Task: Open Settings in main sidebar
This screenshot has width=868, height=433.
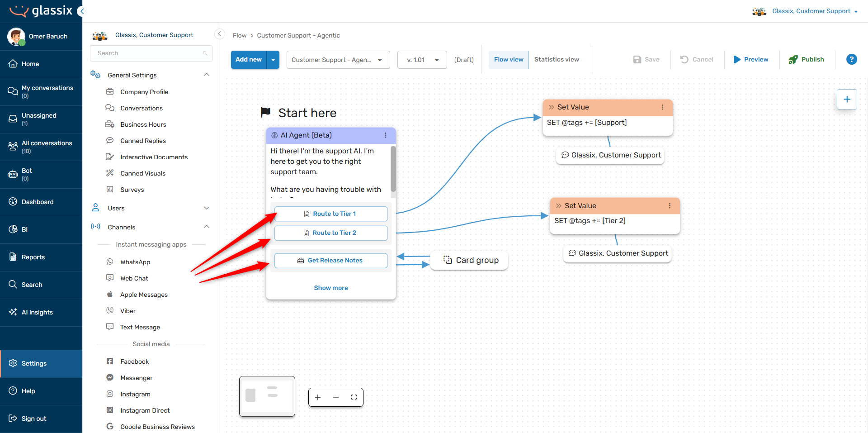Action: pos(41,364)
